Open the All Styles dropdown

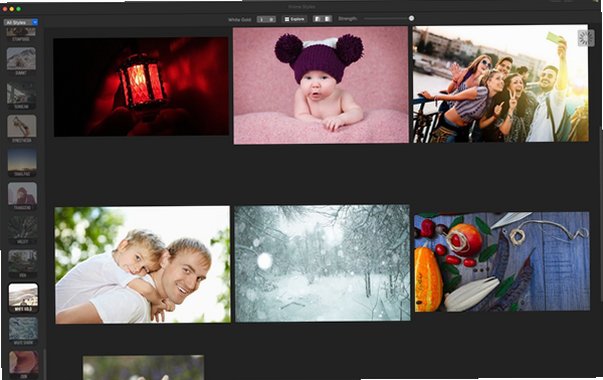[x=21, y=22]
